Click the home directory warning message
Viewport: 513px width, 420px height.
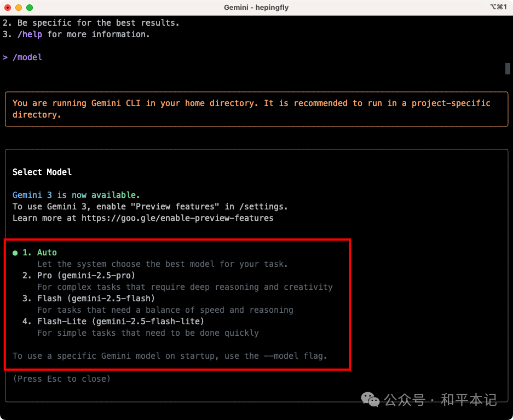click(256, 109)
